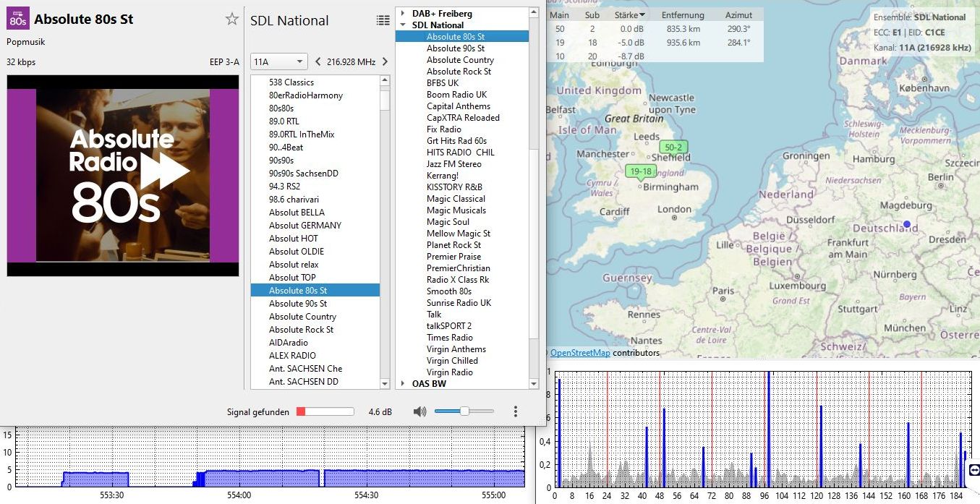Image resolution: width=980 pixels, height=504 pixels.
Task: Select Absolut relax in the station list
Action: pyautogui.click(x=294, y=265)
